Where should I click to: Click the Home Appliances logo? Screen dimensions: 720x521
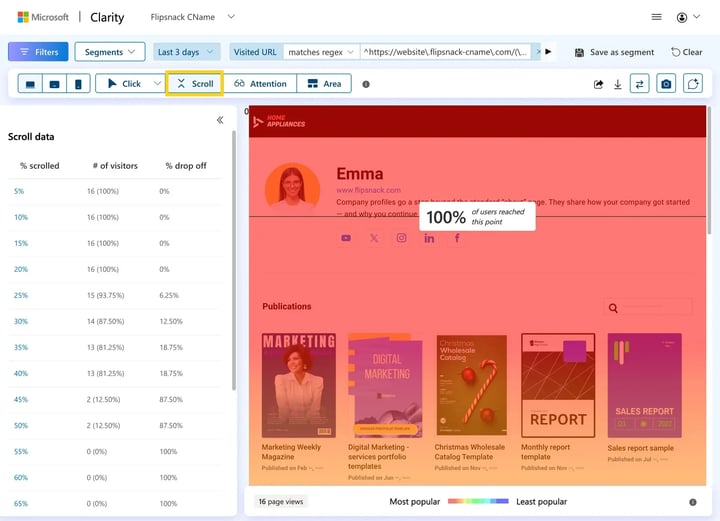[x=279, y=121]
